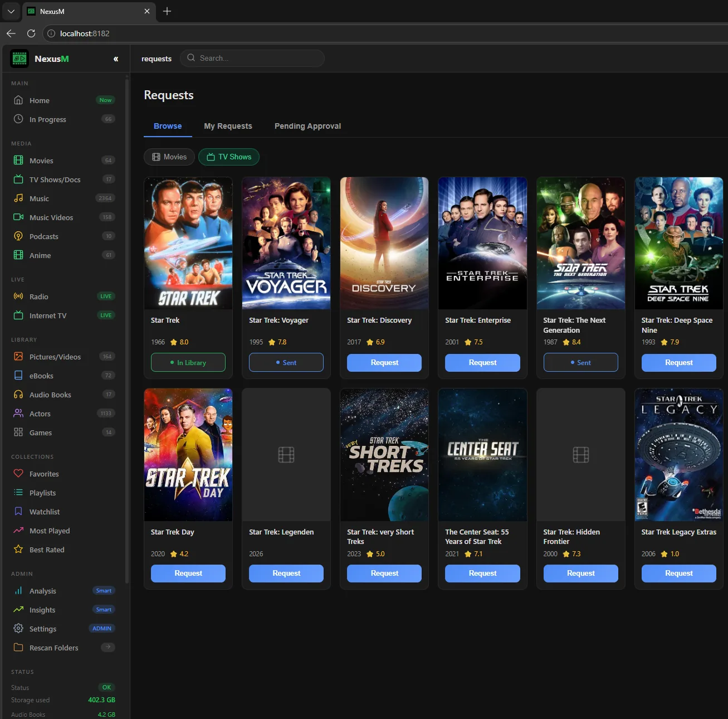Request The Center Seat show
The width and height of the screenshot is (728, 719).
(482, 574)
